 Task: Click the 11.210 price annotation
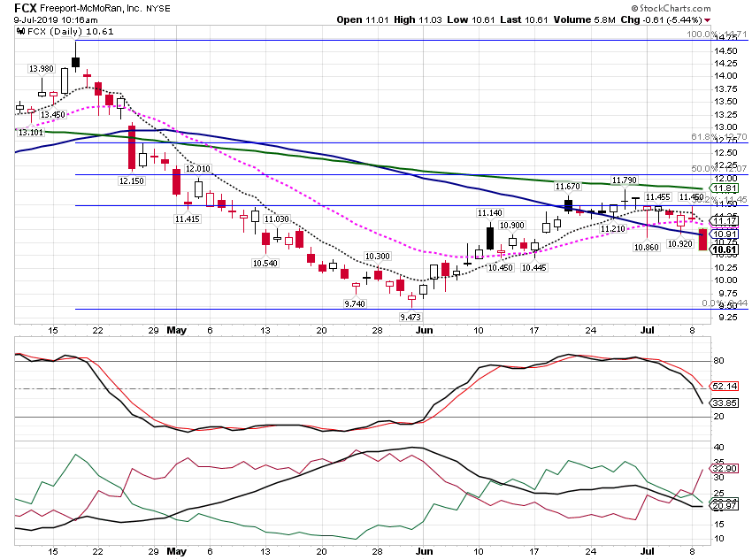(x=613, y=229)
